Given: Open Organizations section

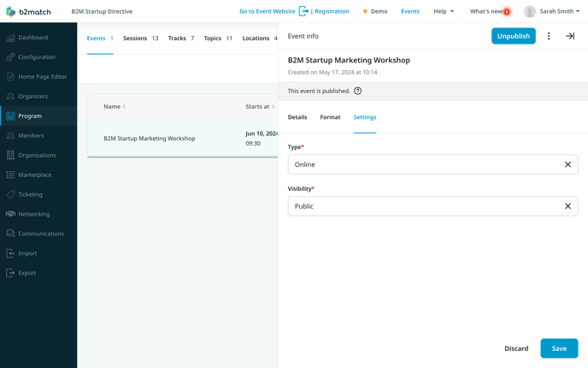Looking at the screenshot, I should coord(37,155).
